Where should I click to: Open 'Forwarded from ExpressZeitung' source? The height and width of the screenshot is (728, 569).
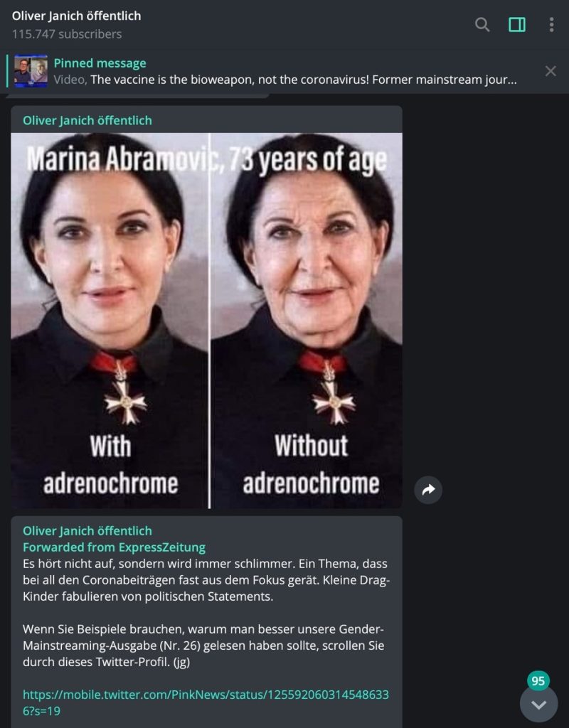coord(114,547)
